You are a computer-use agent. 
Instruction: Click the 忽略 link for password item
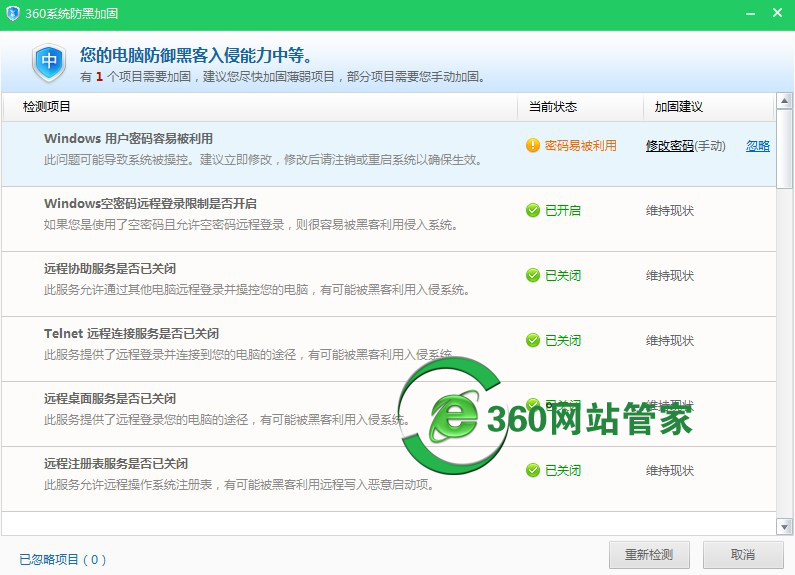[757, 146]
